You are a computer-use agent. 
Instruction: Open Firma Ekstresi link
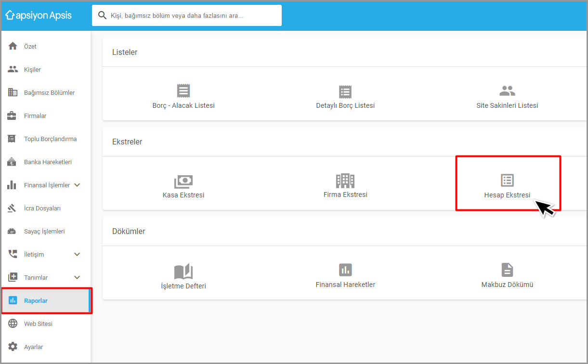pos(345,195)
